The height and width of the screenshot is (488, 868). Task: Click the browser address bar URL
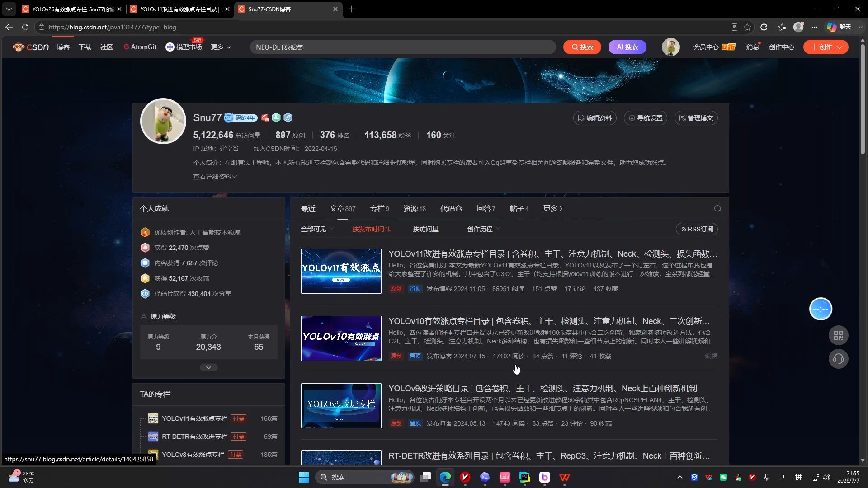(112, 27)
